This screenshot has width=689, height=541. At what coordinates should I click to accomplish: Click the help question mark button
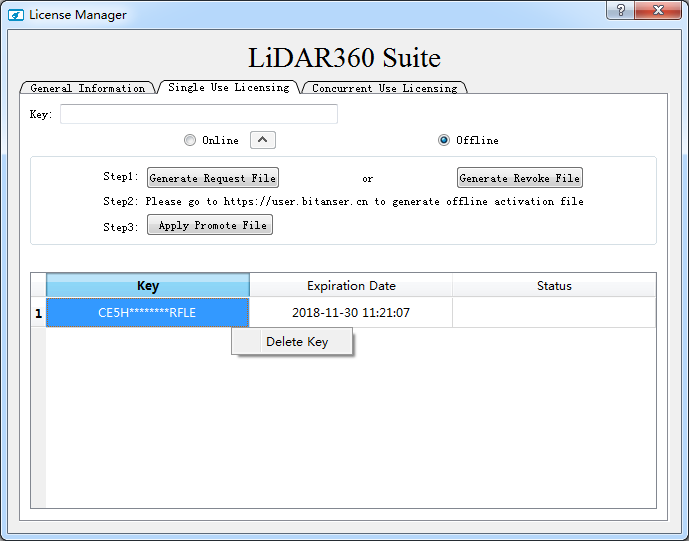(x=622, y=11)
